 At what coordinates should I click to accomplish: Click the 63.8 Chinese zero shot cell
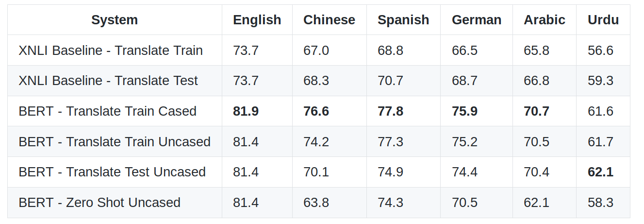tap(316, 203)
